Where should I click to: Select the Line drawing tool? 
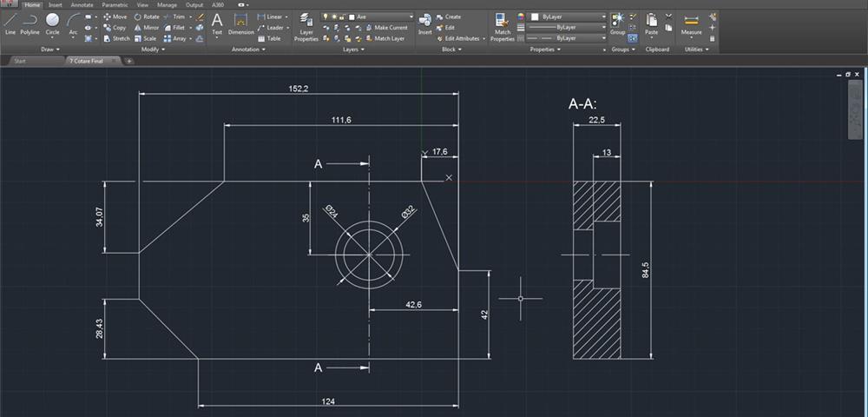tap(10, 24)
